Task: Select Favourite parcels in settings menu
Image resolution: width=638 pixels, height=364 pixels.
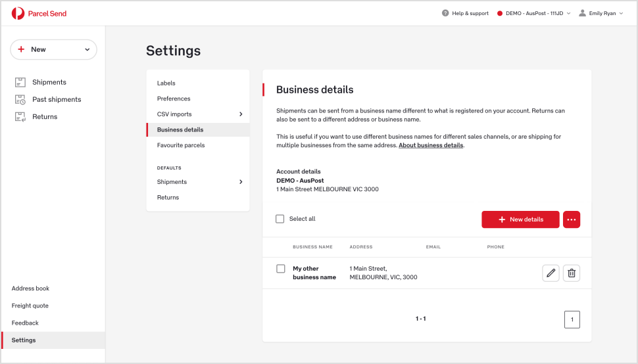Action: (x=181, y=145)
